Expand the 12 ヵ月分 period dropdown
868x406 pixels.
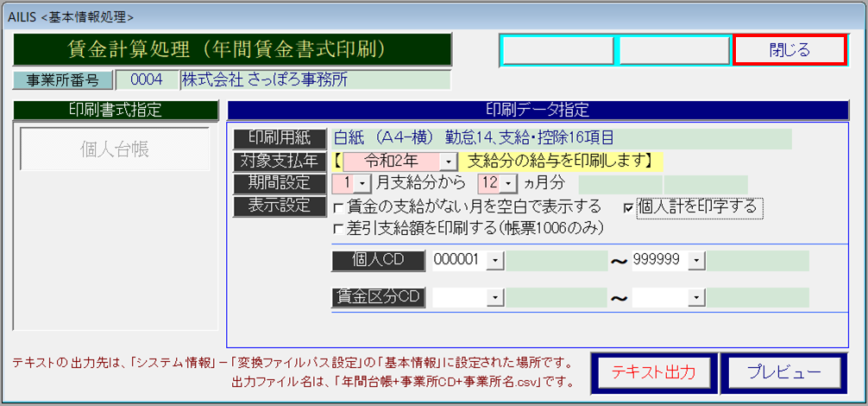509,184
